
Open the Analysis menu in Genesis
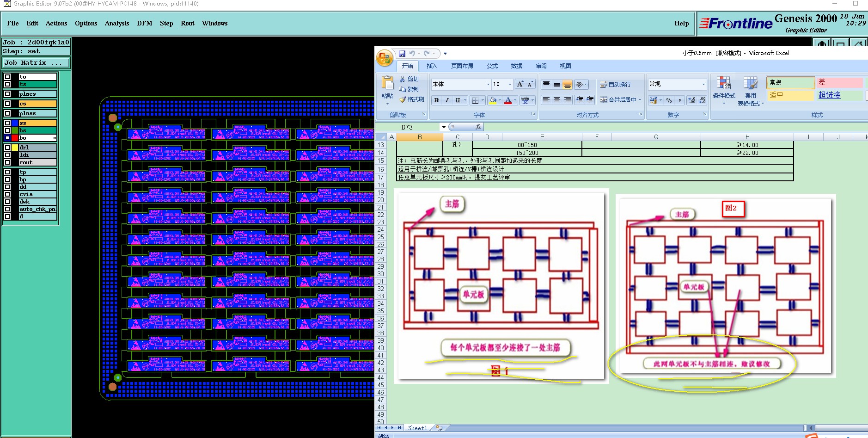click(x=117, y=23)
